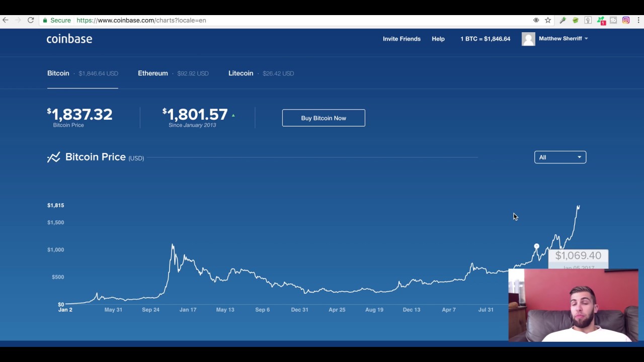Click the 1 BTC = $1,846.64 ticker
The image size is (644, 362).
pos(485,39)
